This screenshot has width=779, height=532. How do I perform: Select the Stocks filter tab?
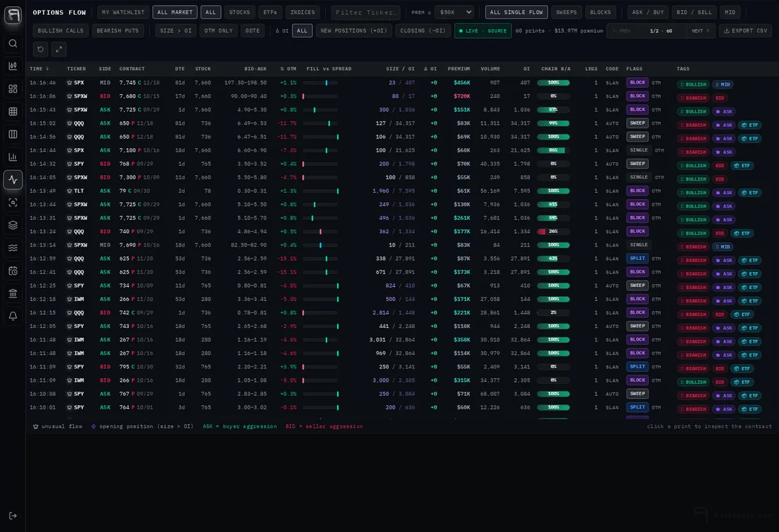pyautogui.click(x=239, y=13)
